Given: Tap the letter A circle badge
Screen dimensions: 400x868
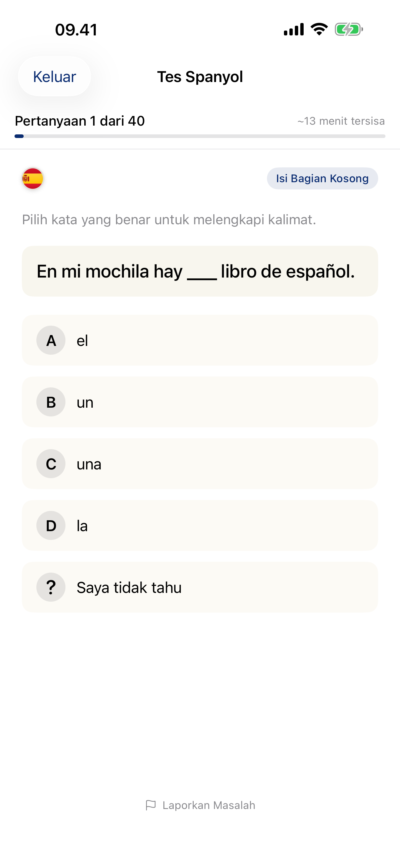Looking at the screenshot, I should pos(51,340).
